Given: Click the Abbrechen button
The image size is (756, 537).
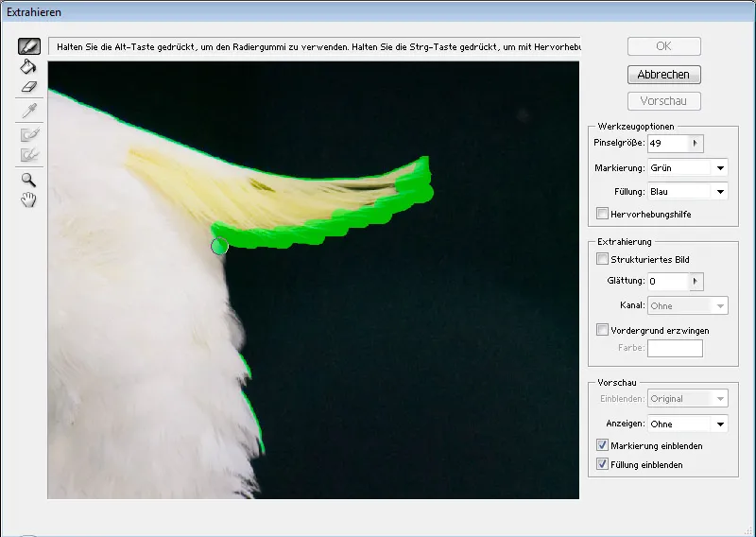Looking at the screenshot, I should [664, 75].
